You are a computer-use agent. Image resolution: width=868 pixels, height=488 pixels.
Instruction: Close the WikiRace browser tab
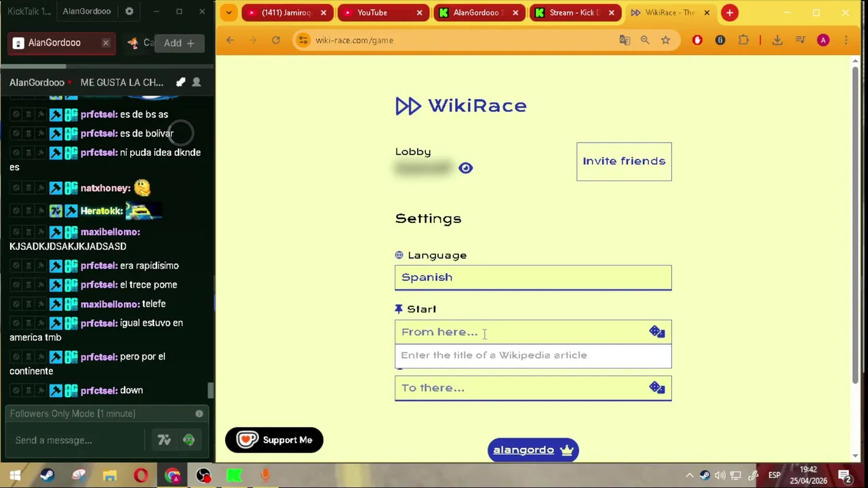707,12
